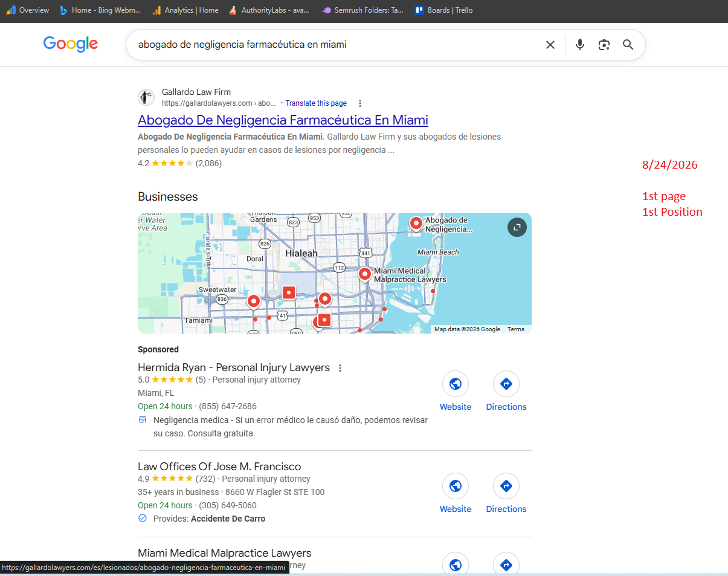Get Directions to Law Offices Of Jose M. Francisco

[506, 486]
